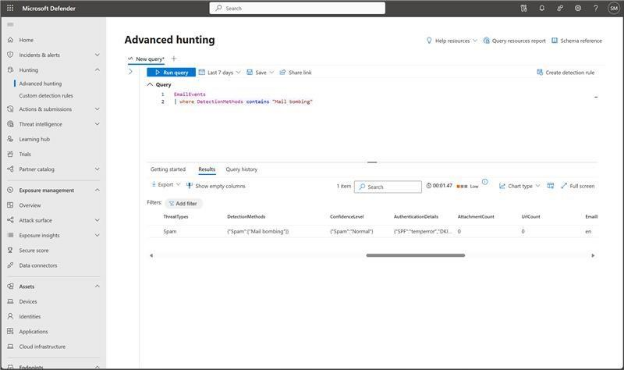Click the Hunting sidebar icon
The height and width of the screenshot is (370, 624).
(10, 70)
